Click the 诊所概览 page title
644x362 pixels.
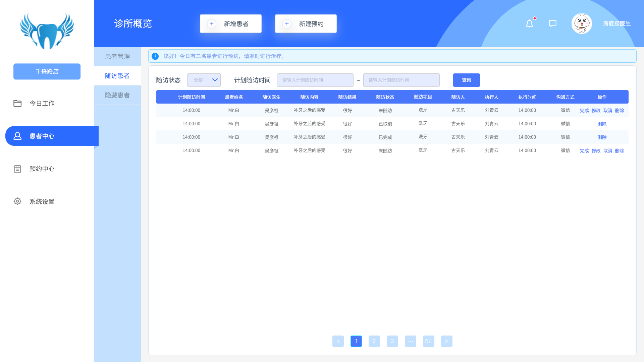(133, 23)
